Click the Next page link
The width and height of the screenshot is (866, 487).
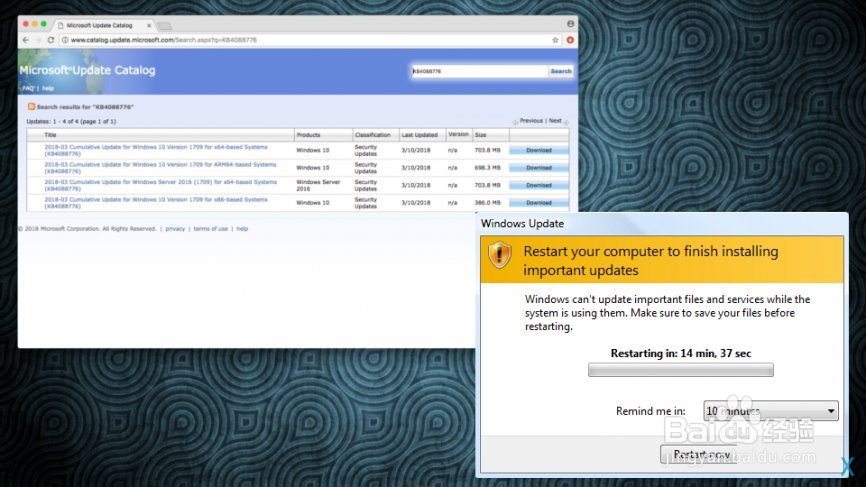tap(555, 120)
